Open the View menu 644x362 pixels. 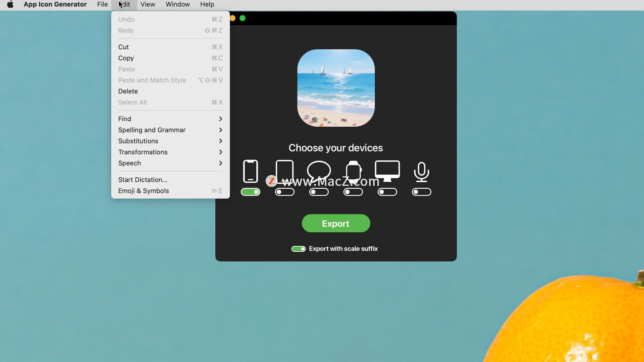pos(148,4)
